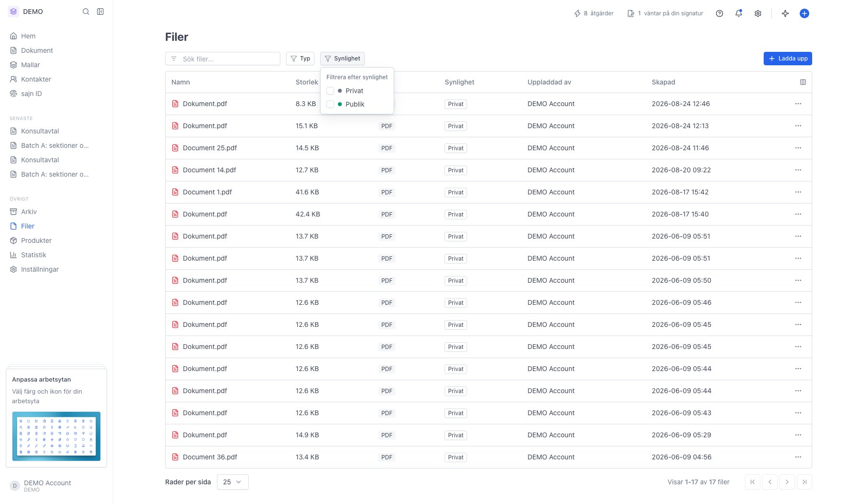Click the PDF file icon of Document 1.pdf
The height and width of the screenshot is (504, 864).
pyautogui.click(x=175, y=192)
